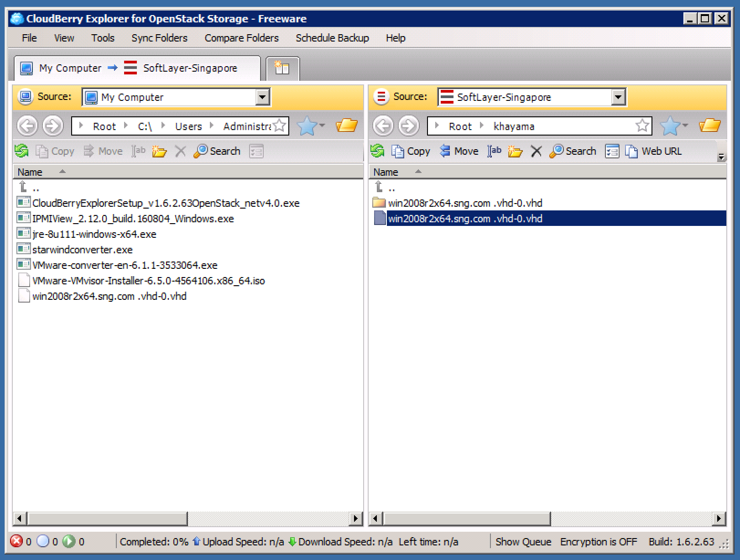The height and width of the screenshot is (560, 740).
Task: Click Copy in right pane toolbar
Action: 411,151
